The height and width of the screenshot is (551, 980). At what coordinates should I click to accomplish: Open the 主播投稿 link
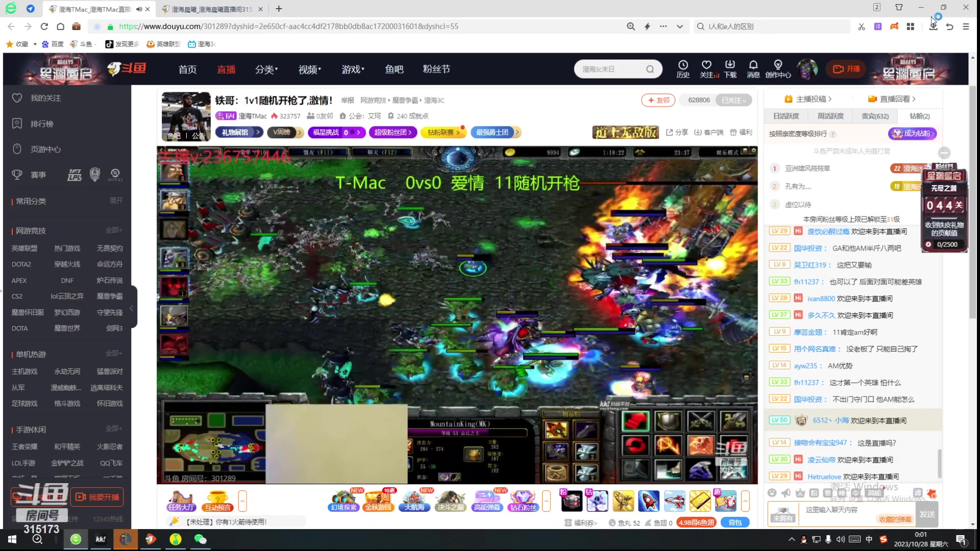(808, 99)
